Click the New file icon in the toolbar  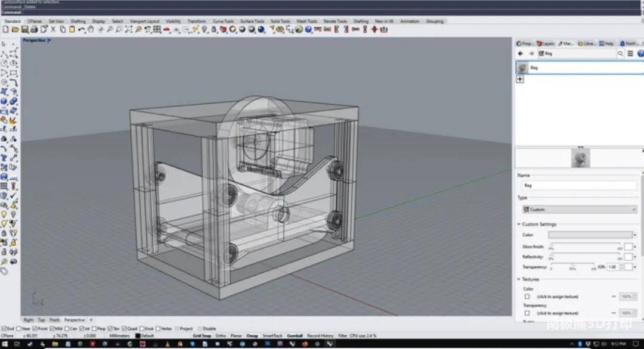tap(6, 30)
